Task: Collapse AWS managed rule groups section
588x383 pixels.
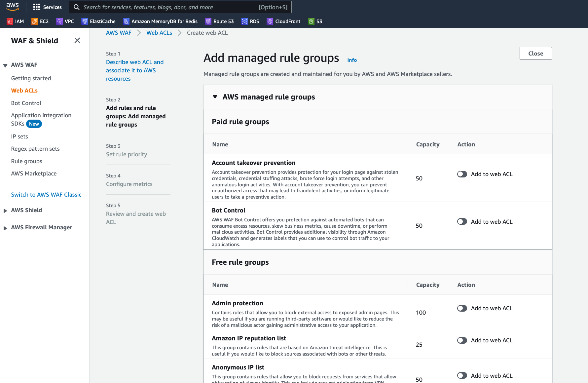Action: [x=215, y=97]
